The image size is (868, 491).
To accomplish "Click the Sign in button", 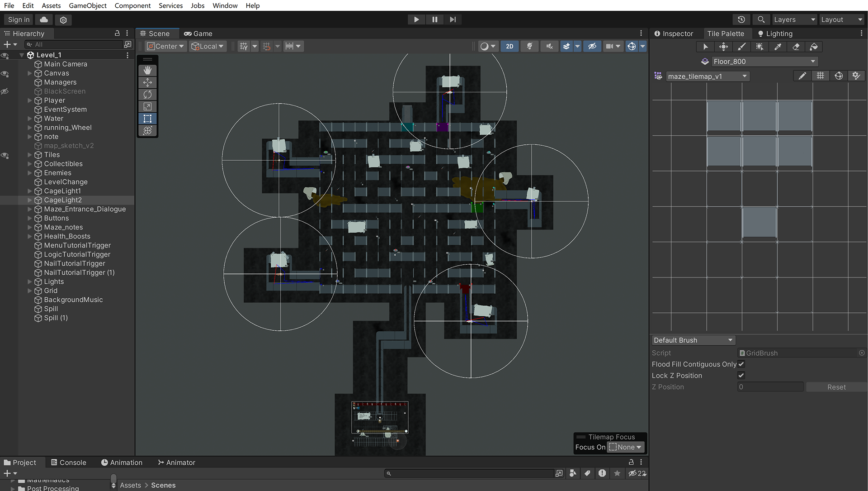I will pyautogui.click(x=19, y=19).
